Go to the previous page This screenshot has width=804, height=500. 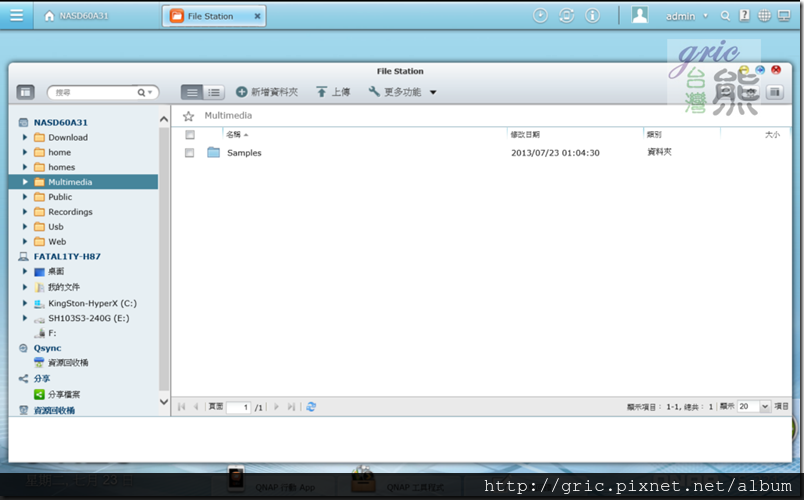click(196, 407)
